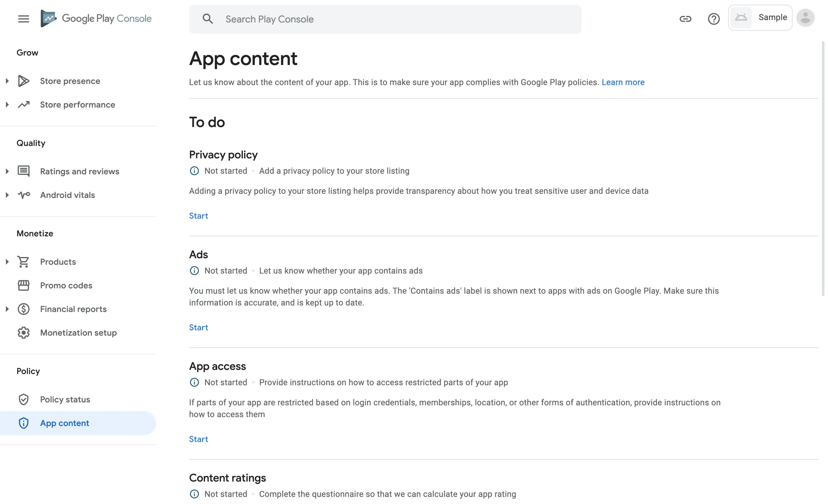The width and height of the screenshot is (828, 504).
Task: Open the help question mark icon
Action: [x=713, y=19]
